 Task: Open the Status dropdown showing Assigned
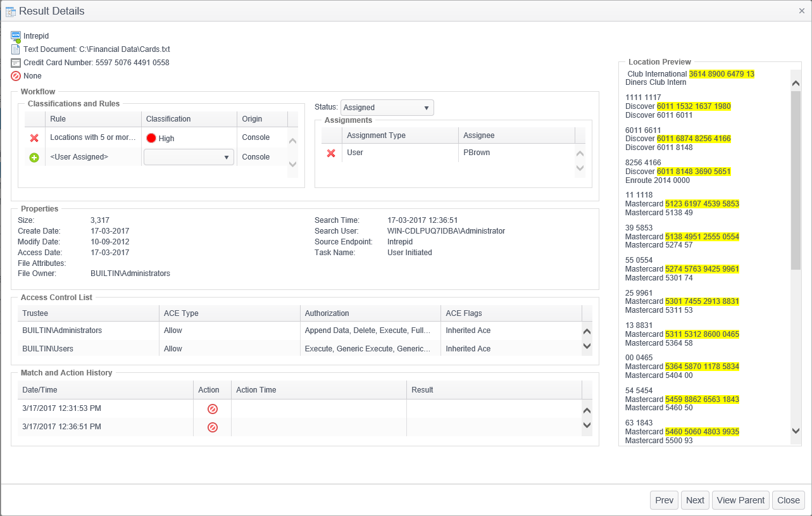(387, 108)
